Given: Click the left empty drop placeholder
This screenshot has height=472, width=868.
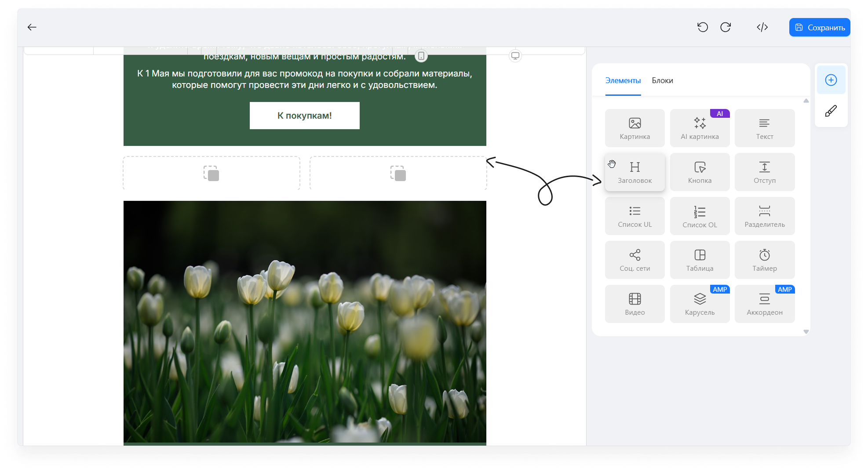Looking at the screenshot, I should pos(212,173).
